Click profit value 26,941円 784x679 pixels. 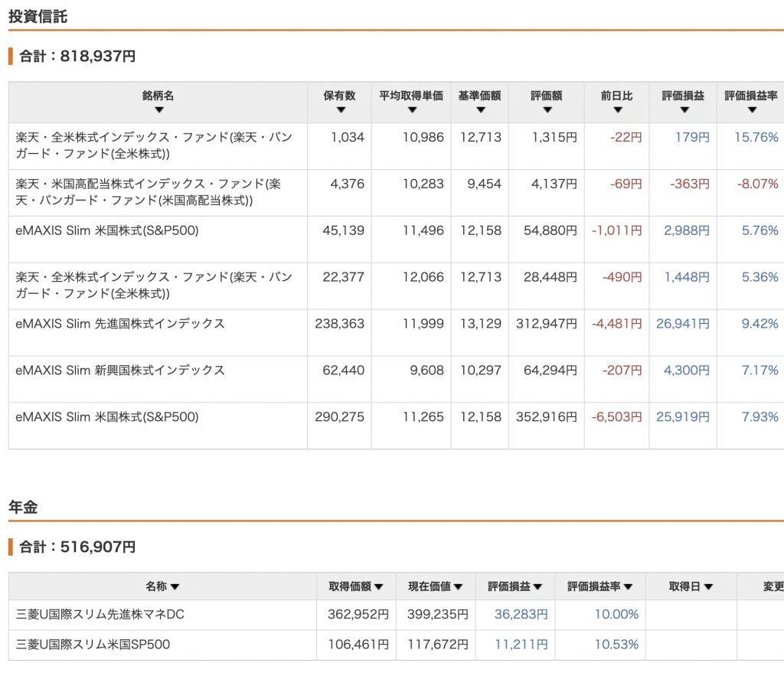[x=683, y=324]
